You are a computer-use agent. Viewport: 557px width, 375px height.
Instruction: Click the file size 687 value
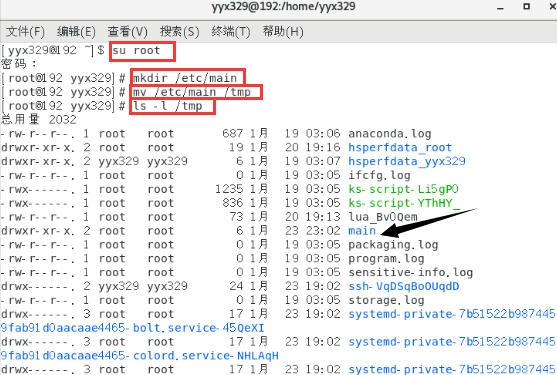click(233, 134)
